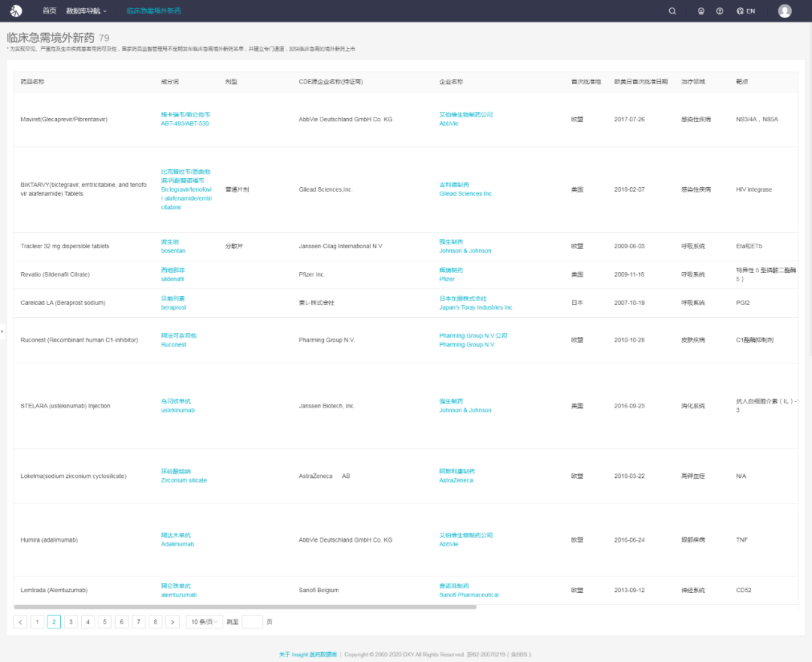Select the Careload LA (Beraprost sodium) cell

coord(62,303)
